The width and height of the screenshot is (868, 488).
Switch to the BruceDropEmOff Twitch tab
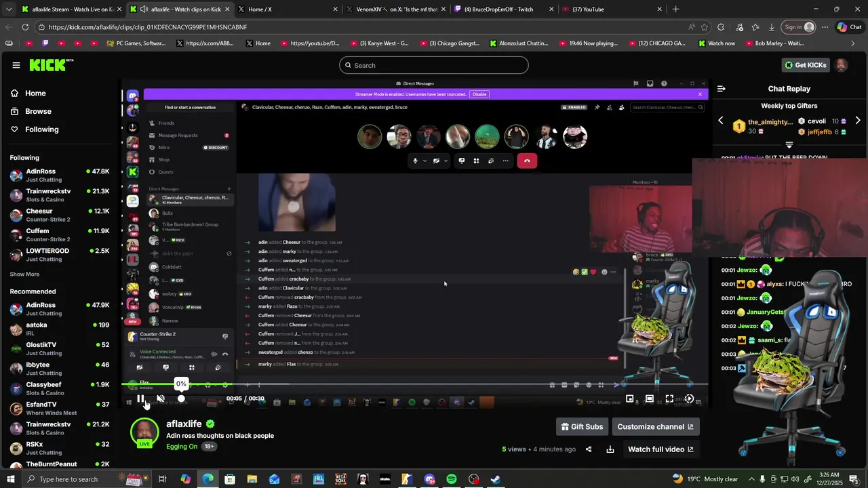click(503, 9)
